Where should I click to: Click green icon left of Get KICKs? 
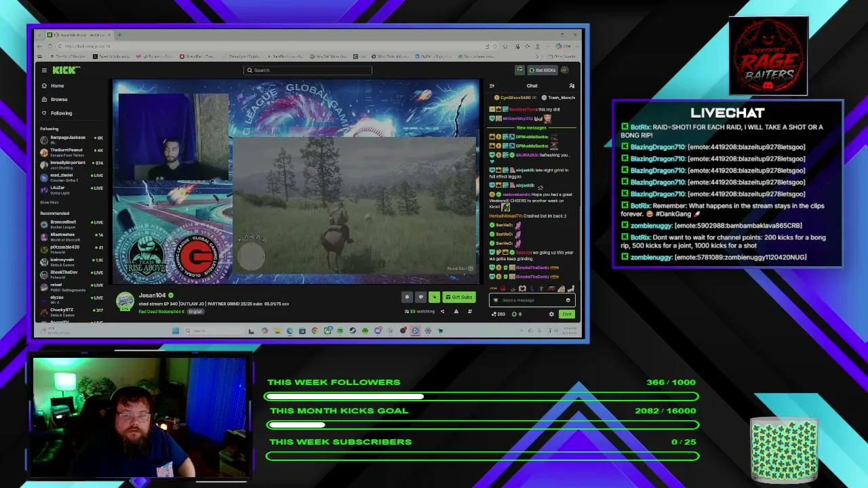click(x=519, y=70)
